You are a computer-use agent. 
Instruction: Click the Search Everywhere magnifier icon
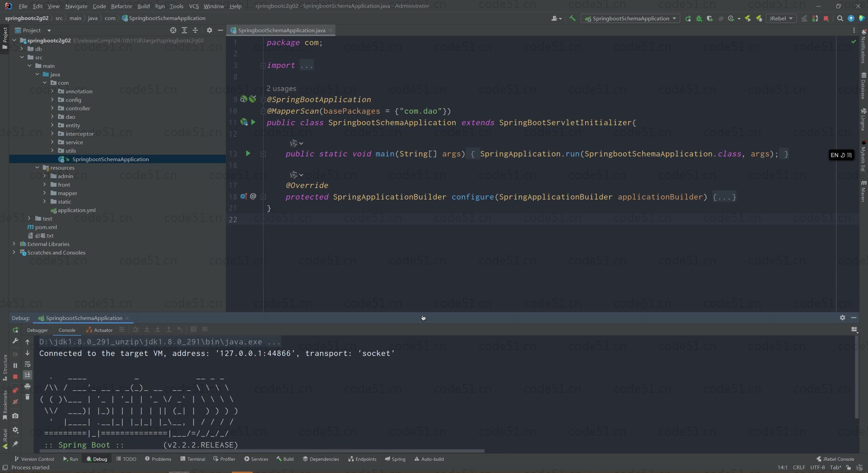(840, 19)
